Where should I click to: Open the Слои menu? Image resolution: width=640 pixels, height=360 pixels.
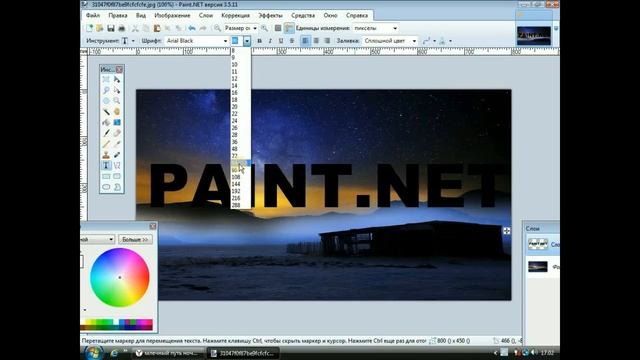click(x=206, y=16)
